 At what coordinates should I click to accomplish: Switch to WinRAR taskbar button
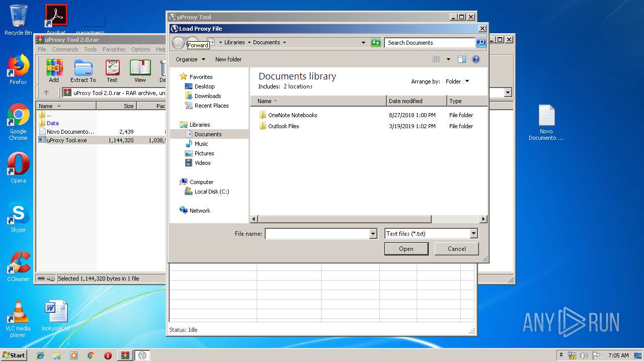tap(125, 355)
